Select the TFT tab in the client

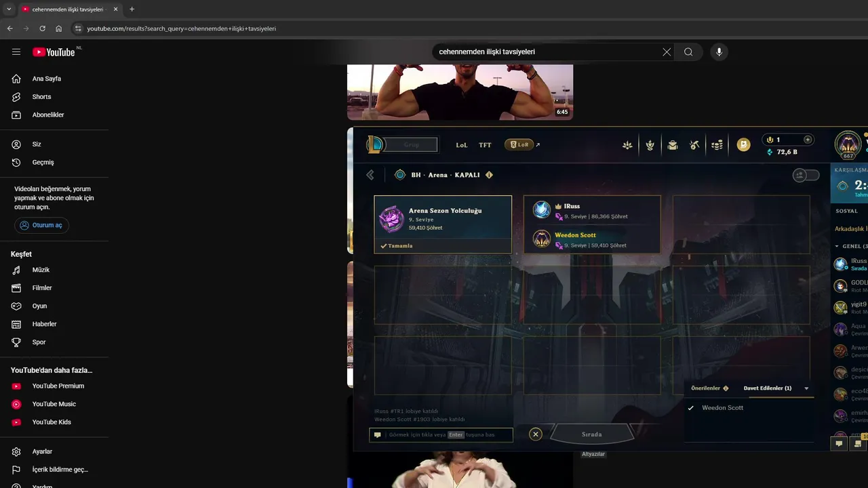(485, 145)
